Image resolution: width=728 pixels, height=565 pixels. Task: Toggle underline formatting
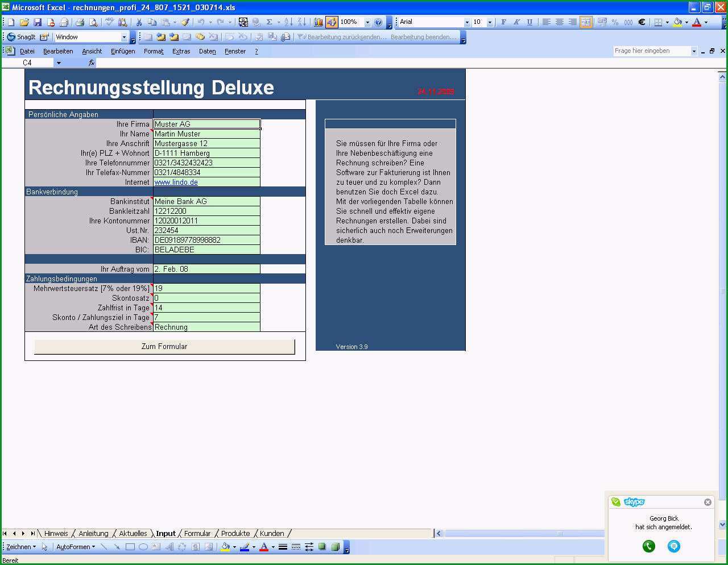[x=530, y=22]
